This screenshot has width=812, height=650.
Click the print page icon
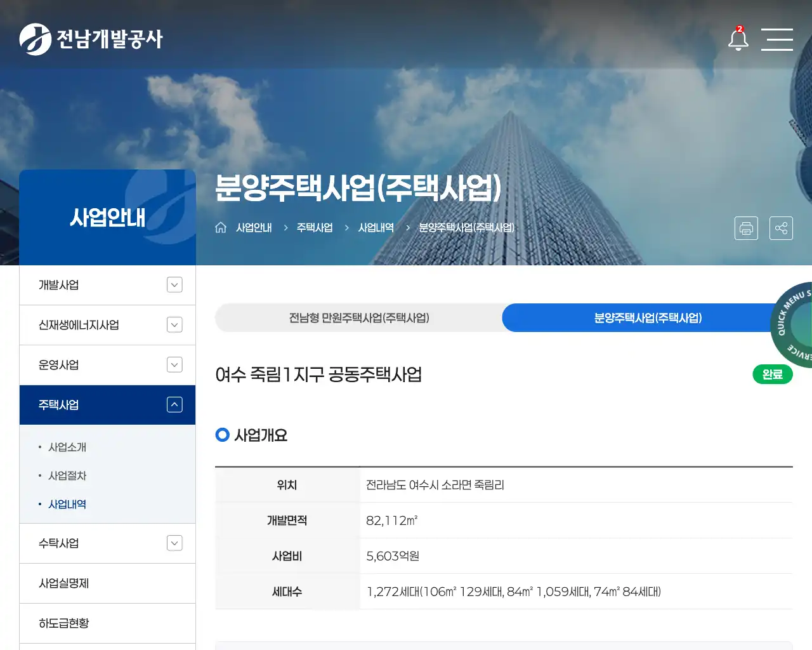(x=746, y=228)
